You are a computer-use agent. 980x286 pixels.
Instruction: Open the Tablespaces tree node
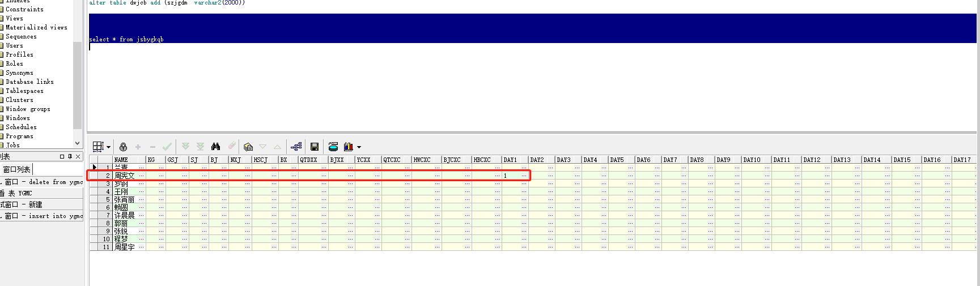pos(24,91)
